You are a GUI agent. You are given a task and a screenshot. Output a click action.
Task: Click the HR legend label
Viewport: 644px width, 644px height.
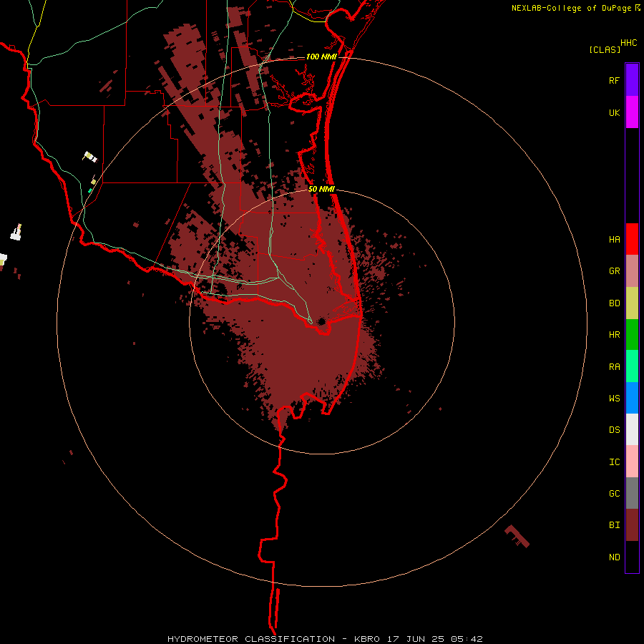614,334
